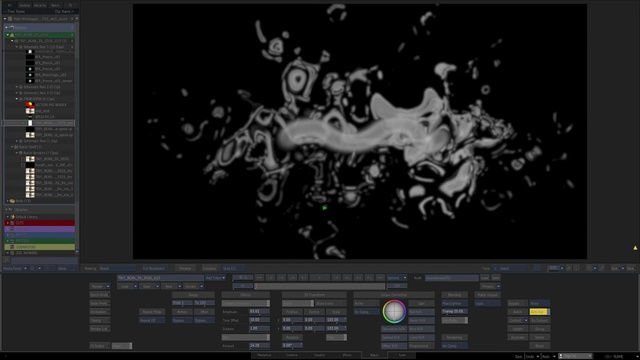Select the green highlighted workspace row

point(39,35)
